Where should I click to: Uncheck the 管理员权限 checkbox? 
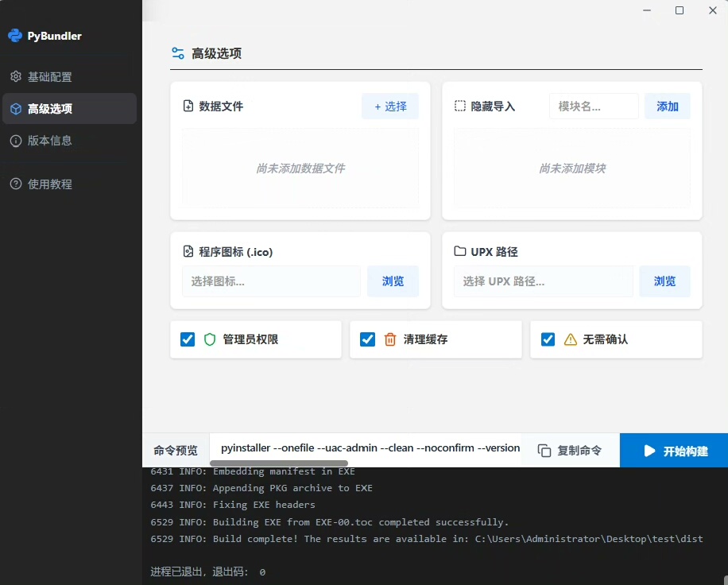click(188, 339)
